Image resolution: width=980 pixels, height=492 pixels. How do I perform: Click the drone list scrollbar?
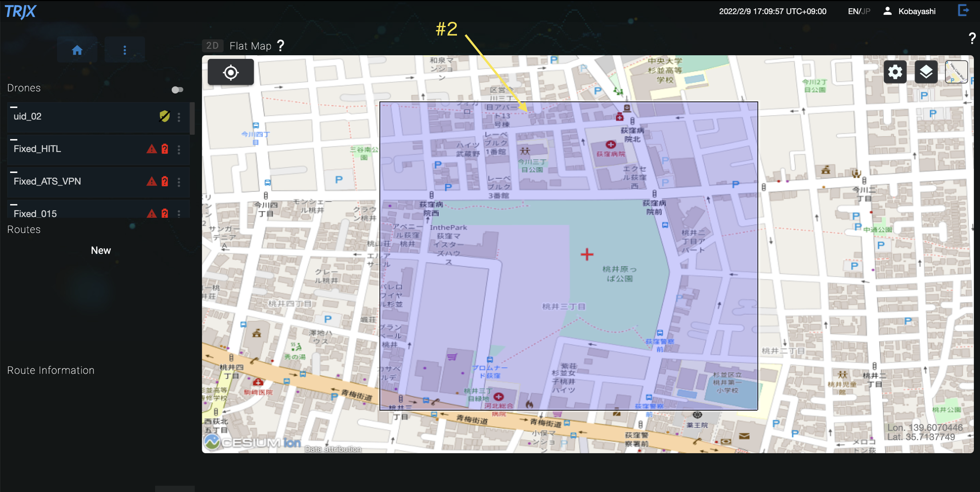(192, 118)
